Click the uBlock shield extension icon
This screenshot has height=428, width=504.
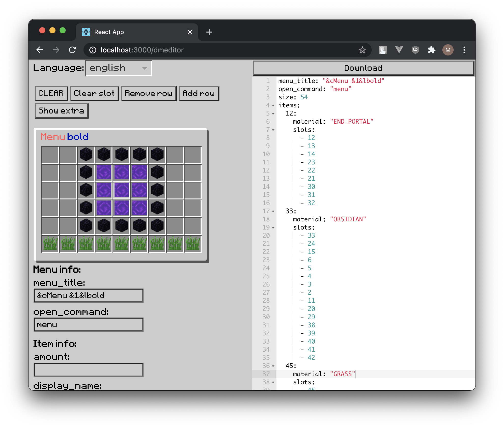(415, 50)
